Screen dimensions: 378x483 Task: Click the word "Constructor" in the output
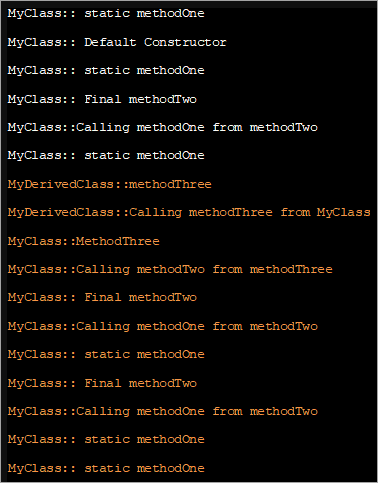[x=185, y=42]
